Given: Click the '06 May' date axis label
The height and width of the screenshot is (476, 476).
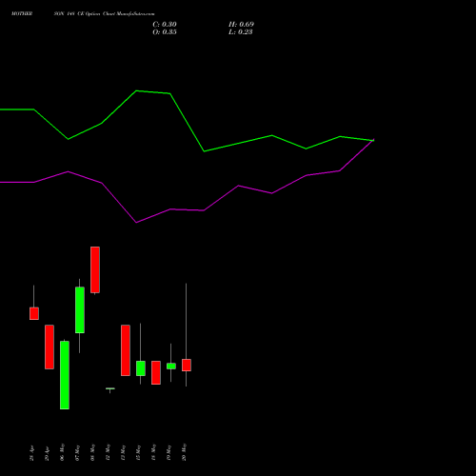Looking at the screenshot, I should (62, 452).
